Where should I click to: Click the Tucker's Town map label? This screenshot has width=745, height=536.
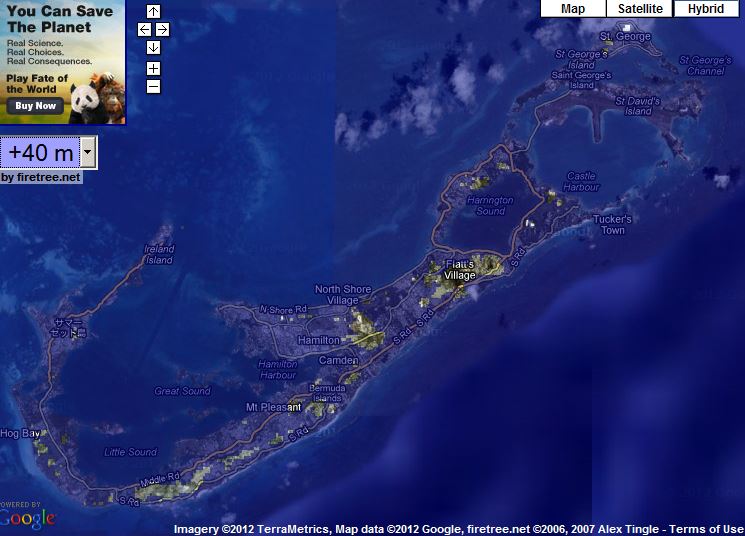[612, 225]
